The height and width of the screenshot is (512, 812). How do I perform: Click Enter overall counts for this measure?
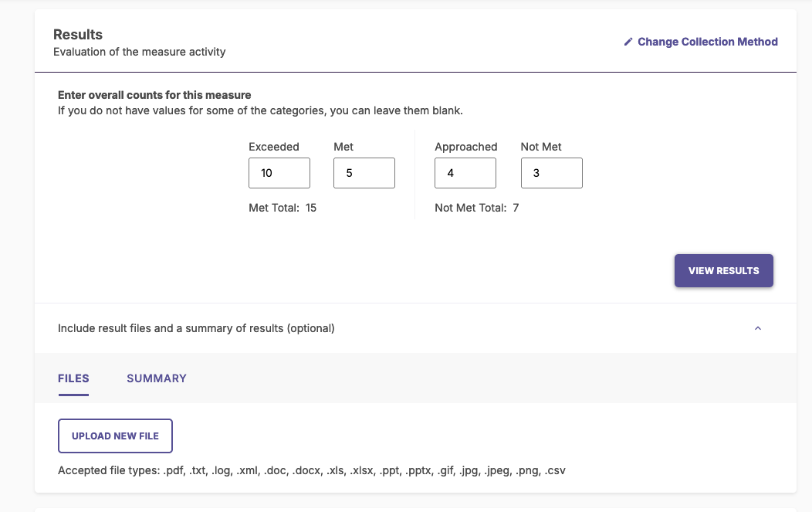(154, 95)
